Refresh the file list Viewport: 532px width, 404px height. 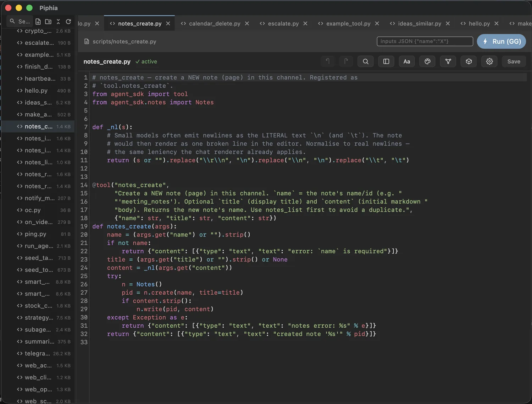point(68,21)
